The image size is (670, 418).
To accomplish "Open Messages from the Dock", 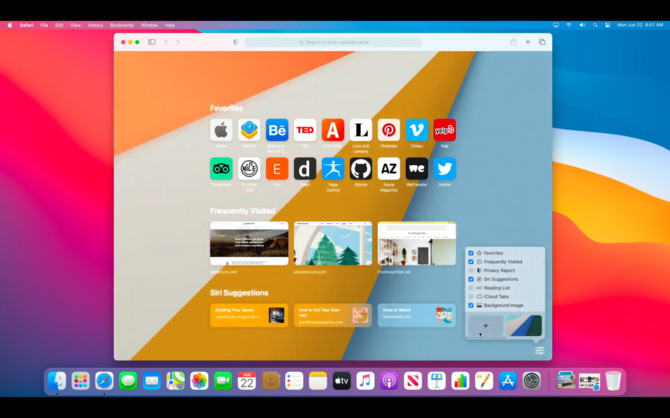I will point(128,380).
